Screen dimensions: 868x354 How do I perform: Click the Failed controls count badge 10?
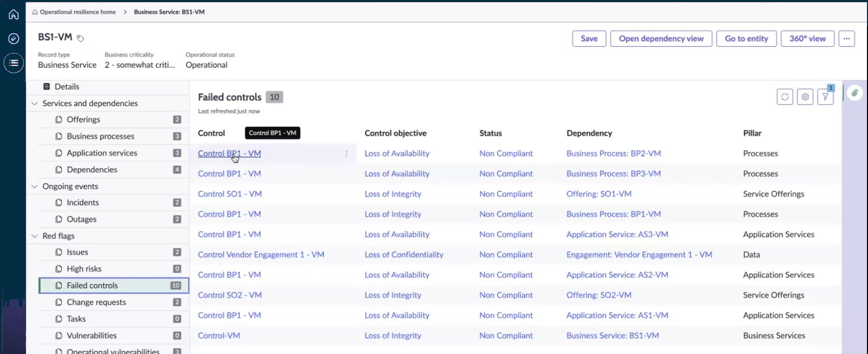(274, 97)
